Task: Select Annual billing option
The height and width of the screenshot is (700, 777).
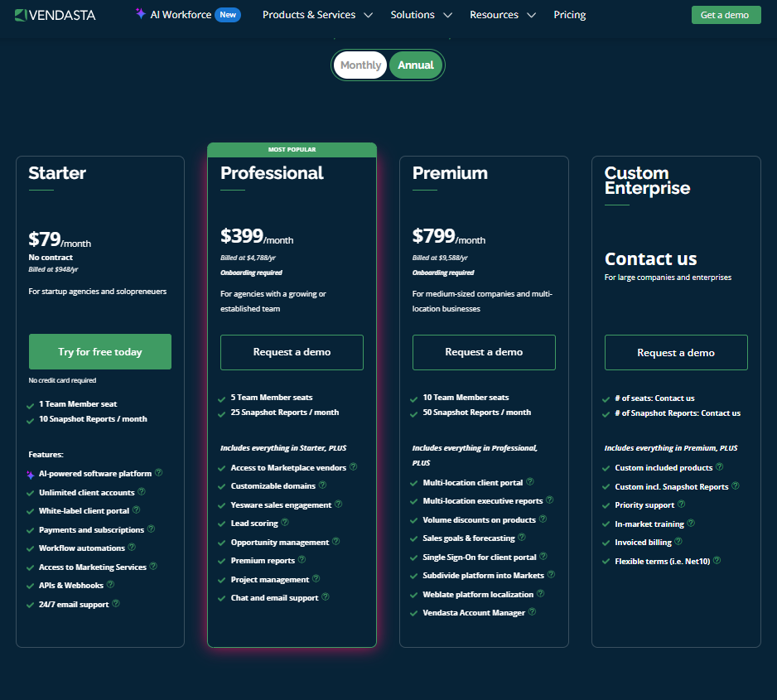Action: [416, 65]
